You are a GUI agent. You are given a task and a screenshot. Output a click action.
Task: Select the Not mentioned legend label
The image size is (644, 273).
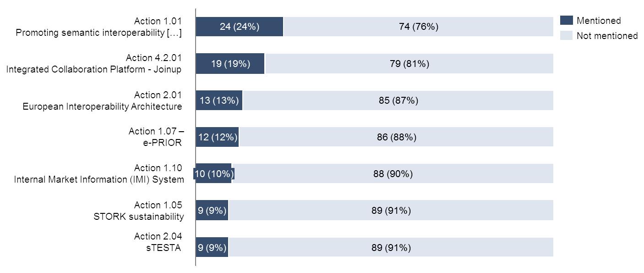[607, 36]
